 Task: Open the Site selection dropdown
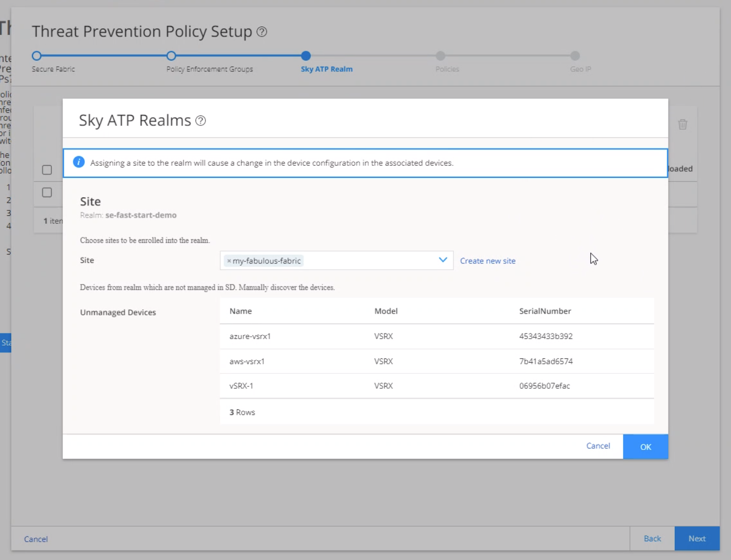click(442, 260)
